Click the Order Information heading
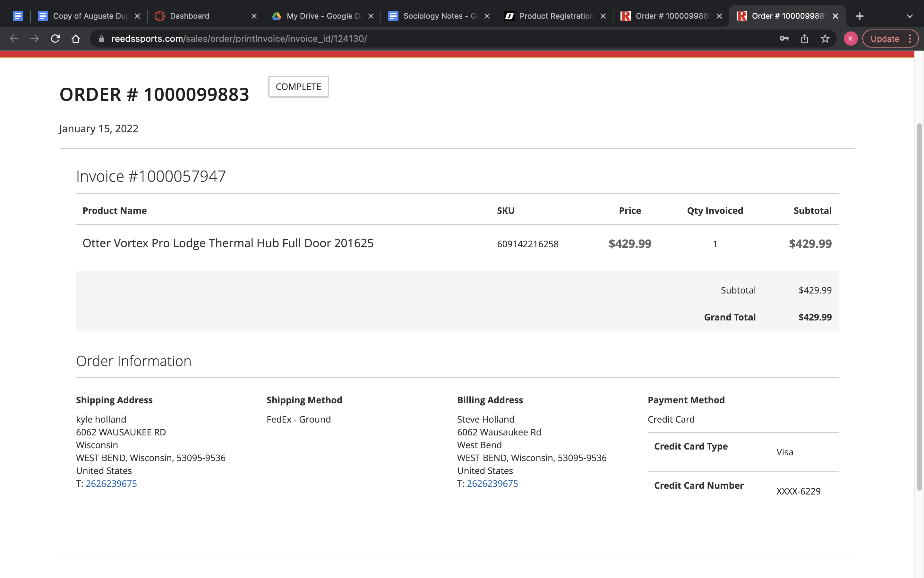The image size is (924, 578). 134,361
